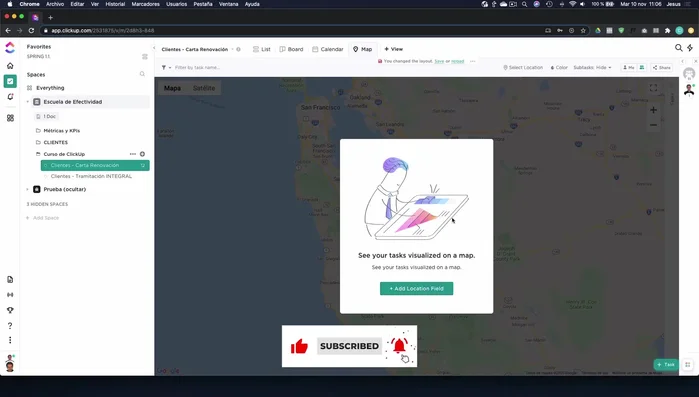699x397 pixels.
Task: Open the dashboards grid icon in sidebar
Action: (10, 118)
